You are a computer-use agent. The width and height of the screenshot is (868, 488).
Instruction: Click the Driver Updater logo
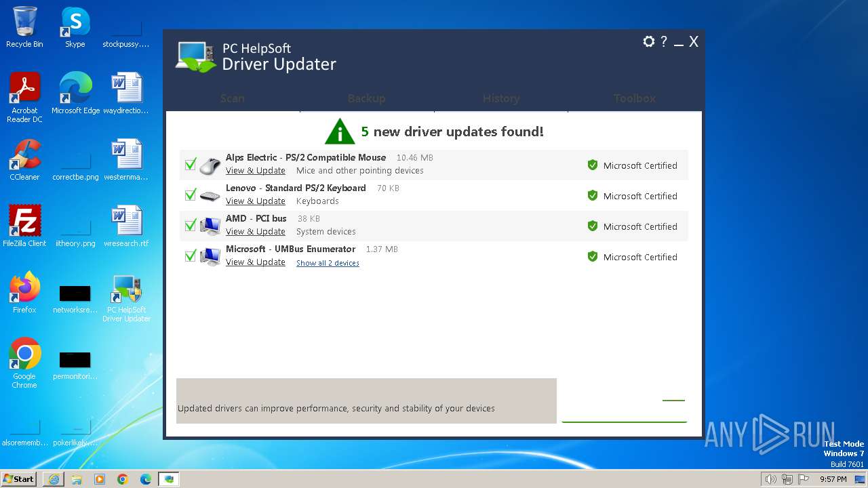click(x=196, y=57)
